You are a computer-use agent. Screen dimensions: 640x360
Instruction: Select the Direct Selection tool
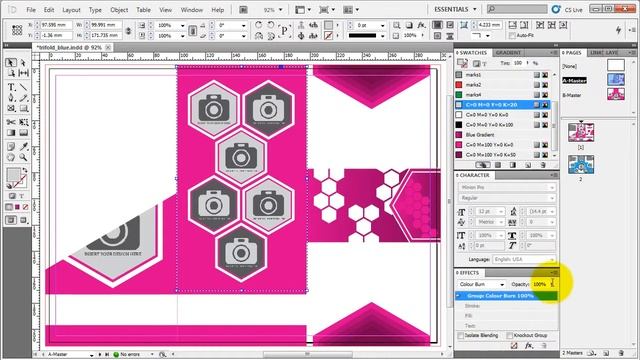point(23,62)
